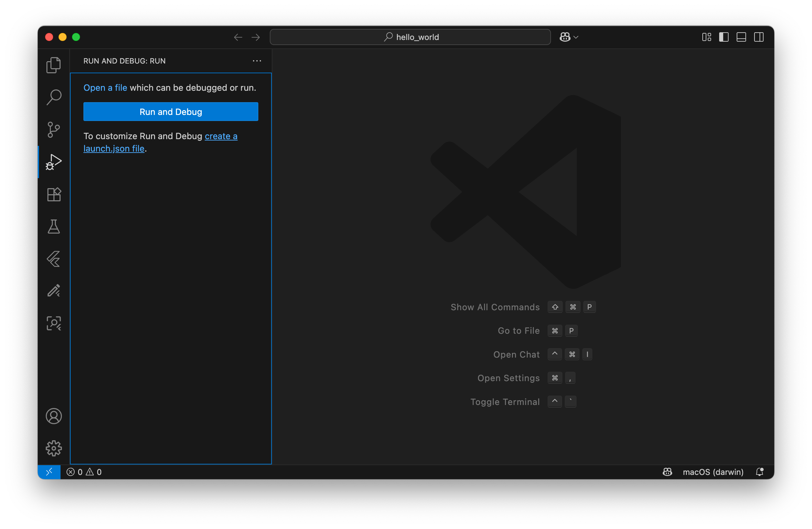Select the Run and Debug activity icon
This screenshot has width=812, height=529.
(x=53, y=162)
